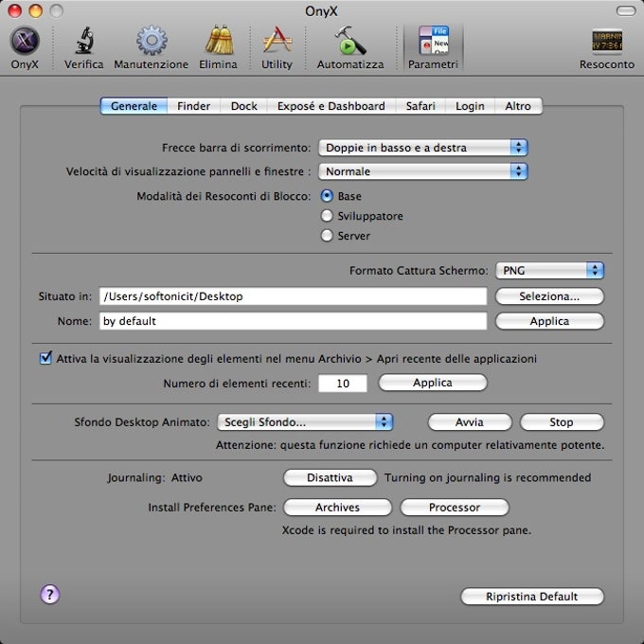Click the Nome text field
Viewport: 644px width, 644px height.
click(x=293, y=321)
